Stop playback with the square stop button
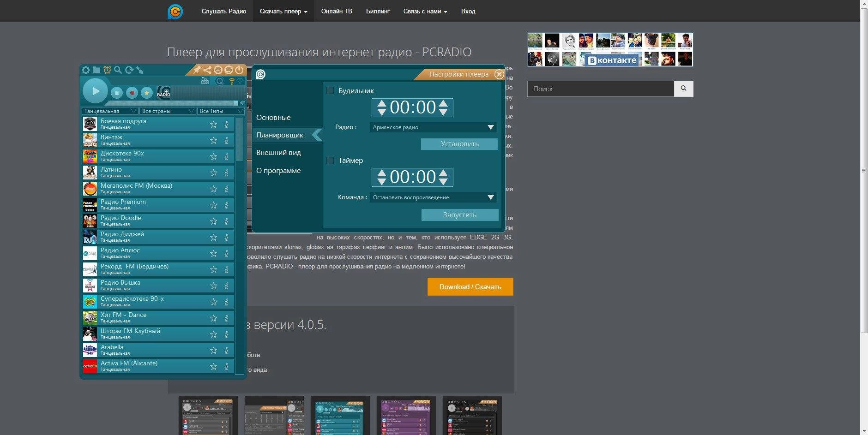868x435 pixels. (x=117, y=93)
